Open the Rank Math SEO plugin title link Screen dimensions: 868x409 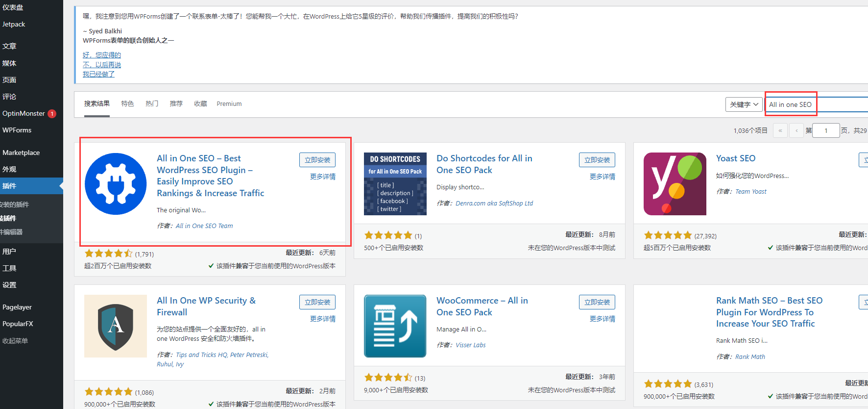tap(769, 312)
